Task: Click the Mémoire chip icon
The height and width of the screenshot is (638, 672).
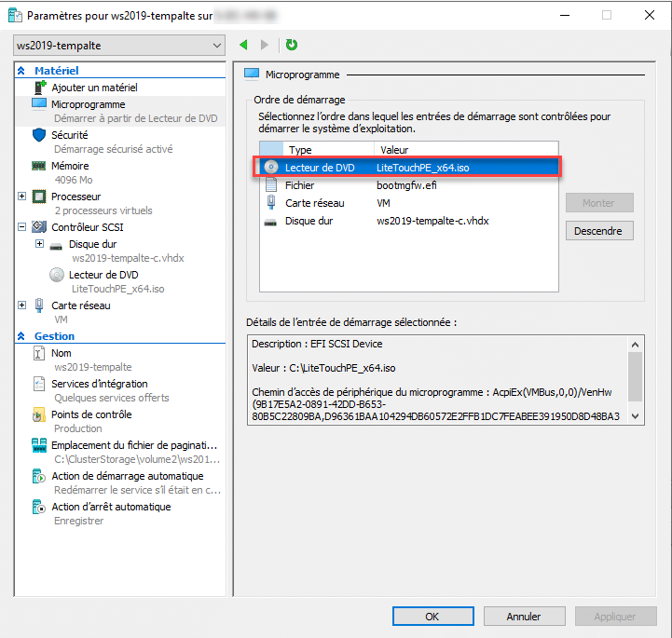Action: (39, 166)
